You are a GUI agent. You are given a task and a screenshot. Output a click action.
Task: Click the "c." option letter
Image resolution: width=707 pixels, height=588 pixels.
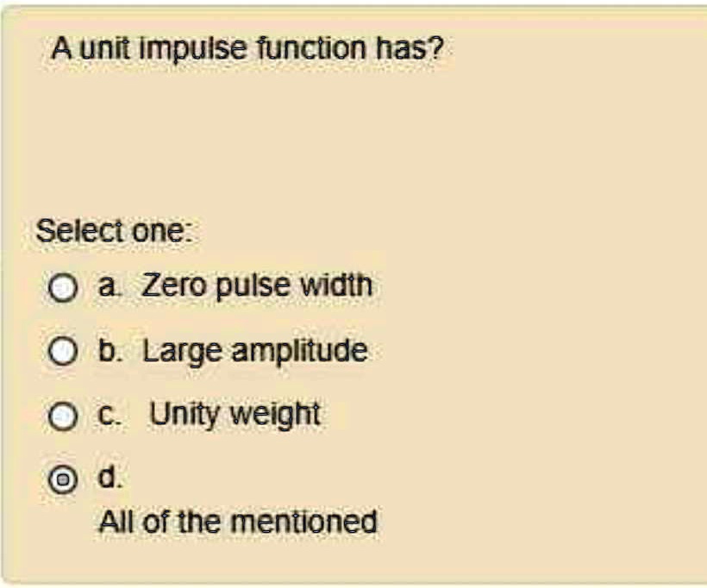coord(109,416)
